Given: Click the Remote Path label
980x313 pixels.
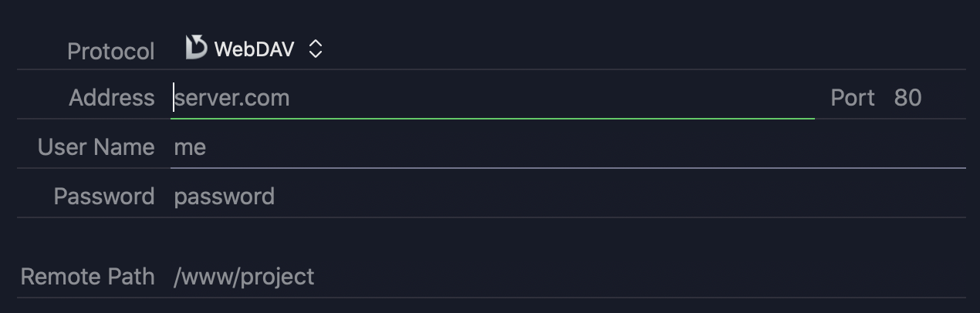Looking at the screenshot, I should pos(88,277).
